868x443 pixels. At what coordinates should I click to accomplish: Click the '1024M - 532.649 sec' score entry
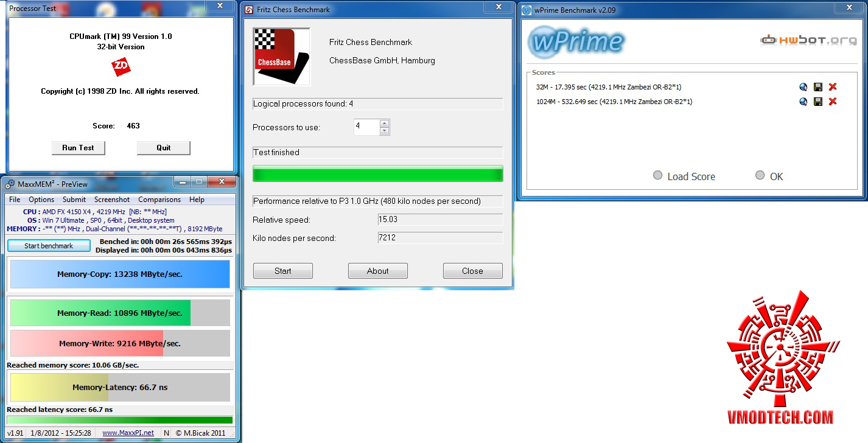[614, 102]
